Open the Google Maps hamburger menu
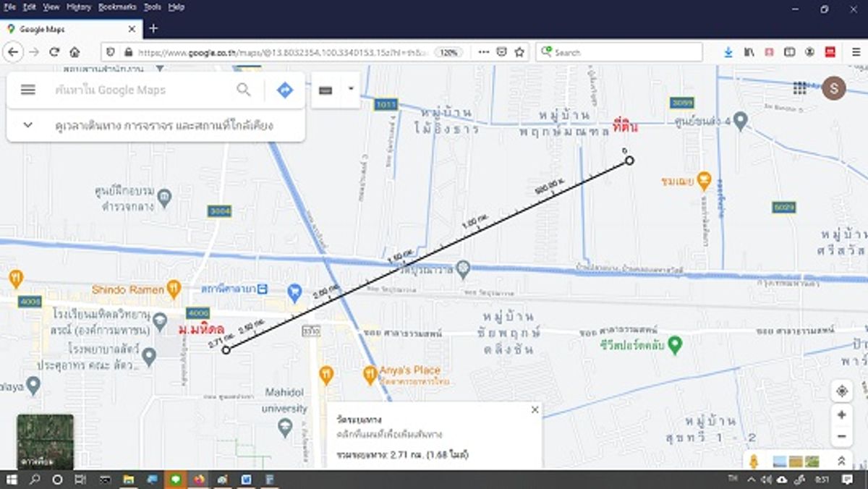The height and width of the screenshot is (489, 868). tap(27, 90)
